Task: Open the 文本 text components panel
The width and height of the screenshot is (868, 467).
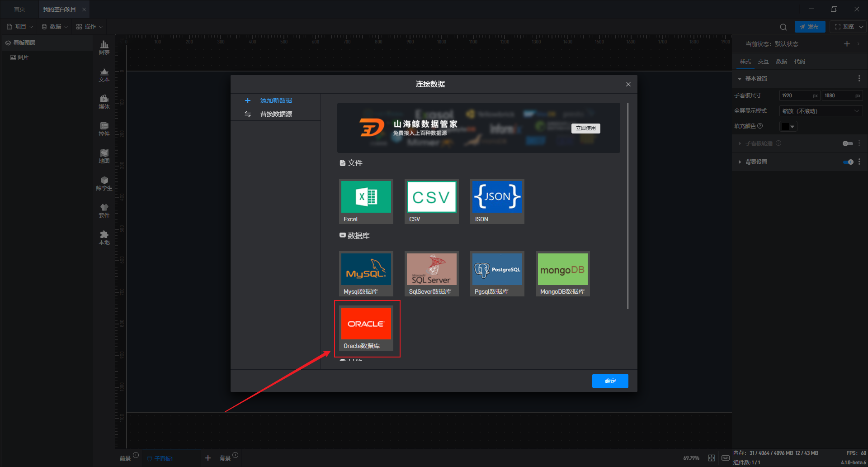Action: click(104, 75)
